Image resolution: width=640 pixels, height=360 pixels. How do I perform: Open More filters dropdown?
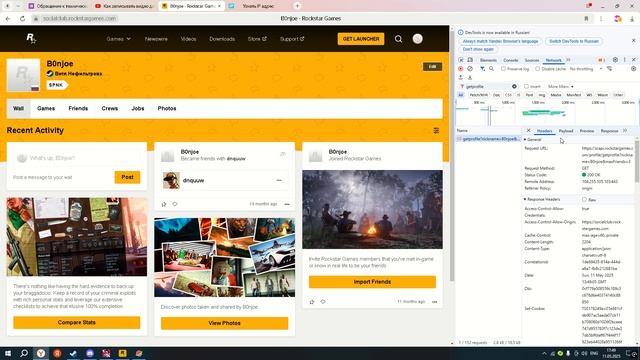click(560, 87)
